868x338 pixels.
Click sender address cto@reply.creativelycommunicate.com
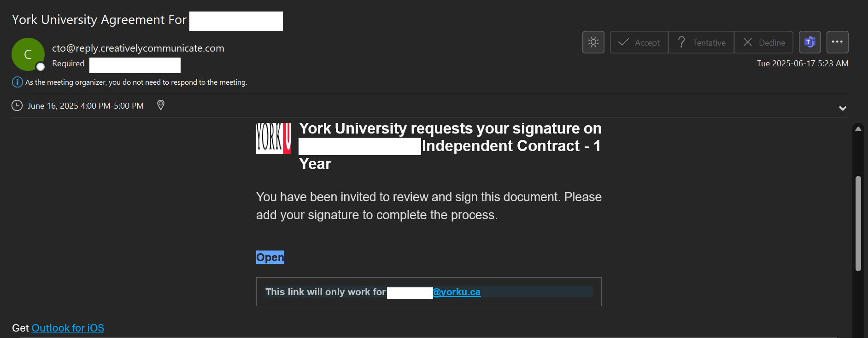(138, 48)
